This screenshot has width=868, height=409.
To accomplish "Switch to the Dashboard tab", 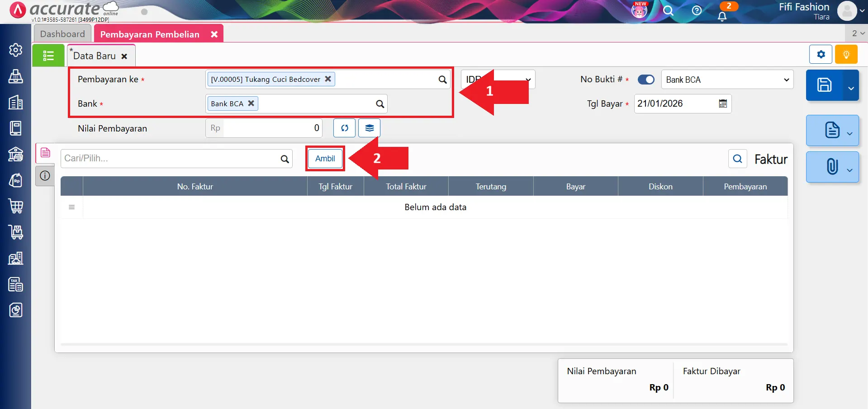I will pyautogui.click(x=62, y=34).
